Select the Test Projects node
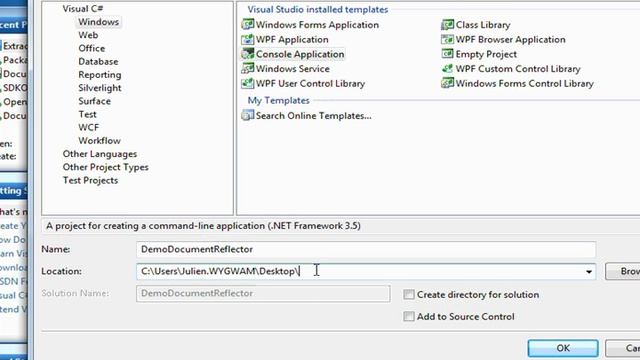Screen dimensions: 640x360 pyautogui.click(x=90, y=180)
